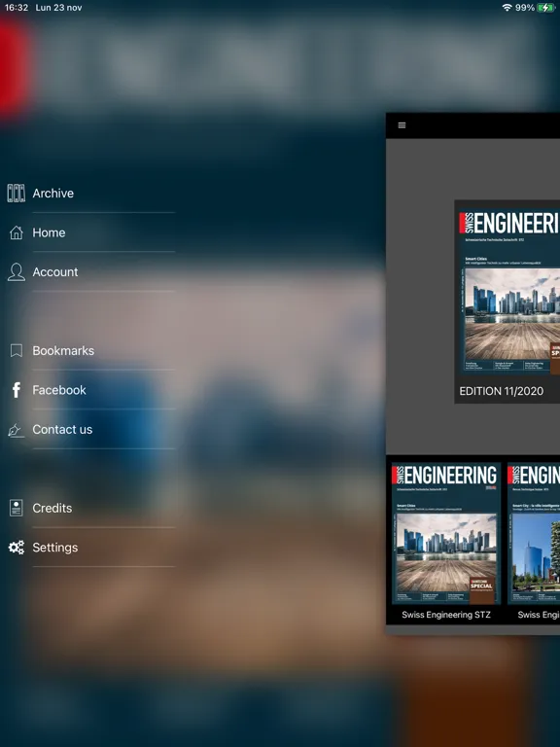Screen dimensions: 560x747
Task: Tap the Wi-Fi icon in status bar
Action: point(507,8)
